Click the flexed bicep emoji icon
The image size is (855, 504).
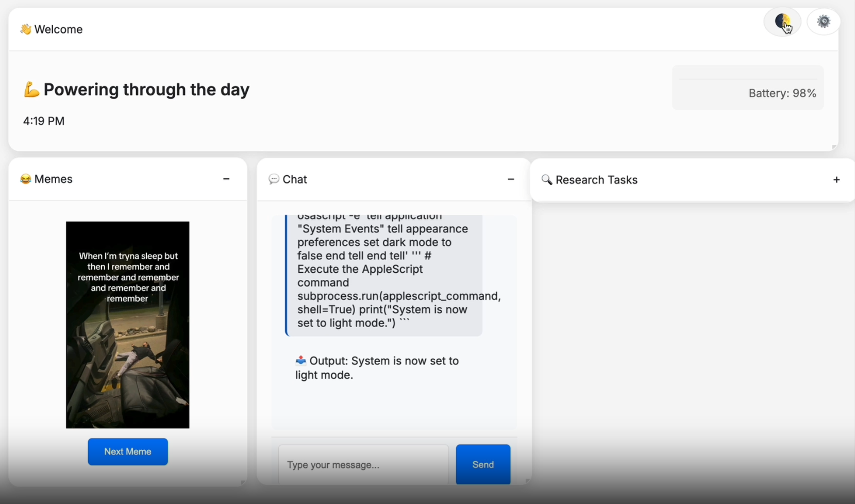pyautogui.click(x=31, y=89)
